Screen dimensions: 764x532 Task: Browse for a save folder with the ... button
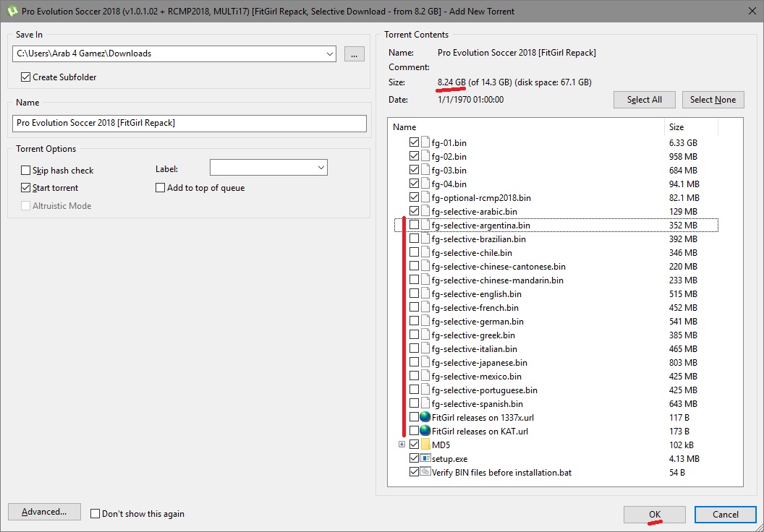[355, 53]
